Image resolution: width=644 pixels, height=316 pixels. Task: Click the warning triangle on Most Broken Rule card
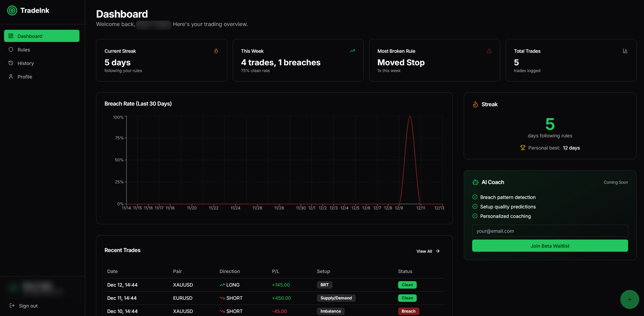489,51
